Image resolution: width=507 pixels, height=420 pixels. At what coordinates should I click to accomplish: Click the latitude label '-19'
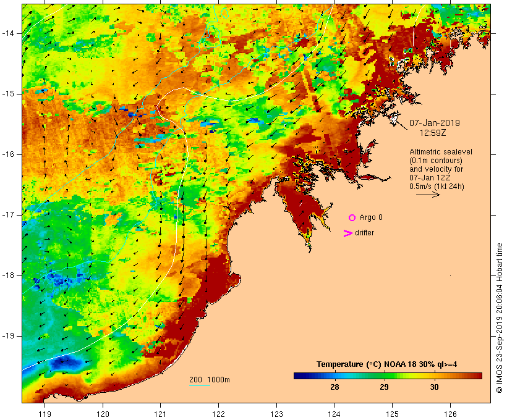[8, 336]
